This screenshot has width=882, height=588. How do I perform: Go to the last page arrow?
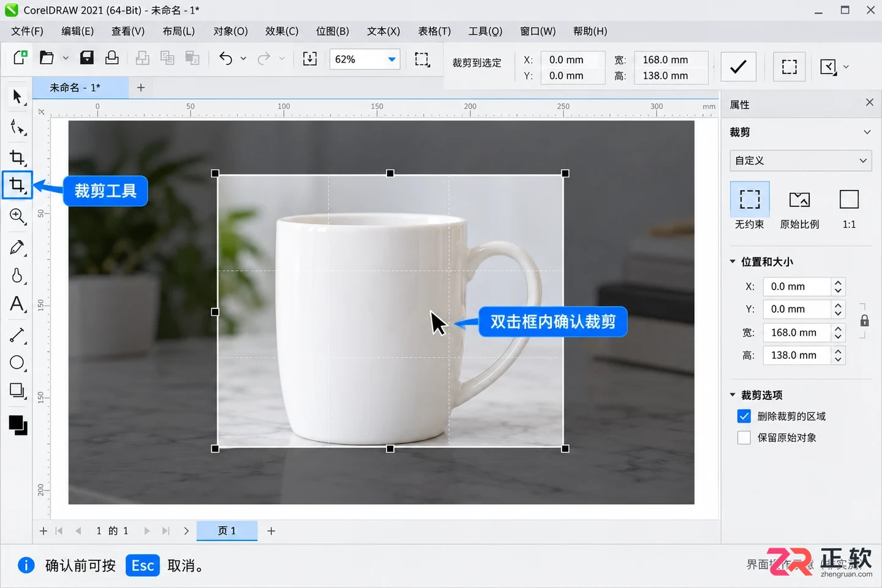(165, 531)
